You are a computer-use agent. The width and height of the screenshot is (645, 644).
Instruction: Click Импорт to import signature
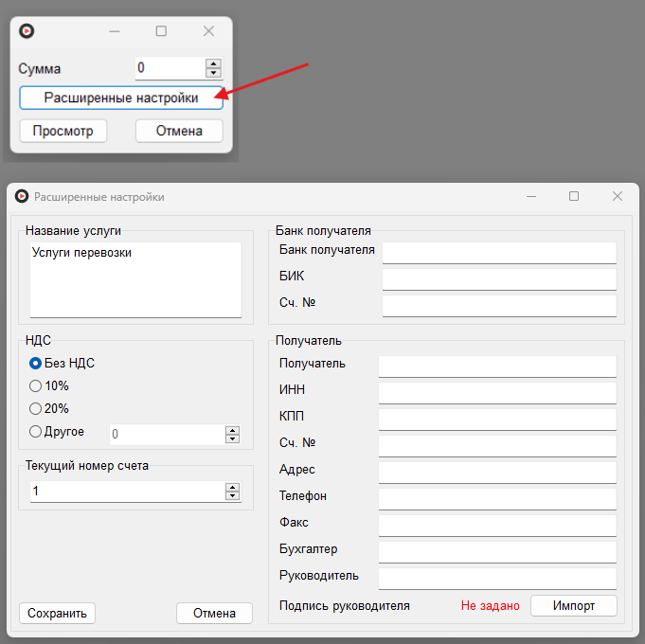click(x=573, y=605)
